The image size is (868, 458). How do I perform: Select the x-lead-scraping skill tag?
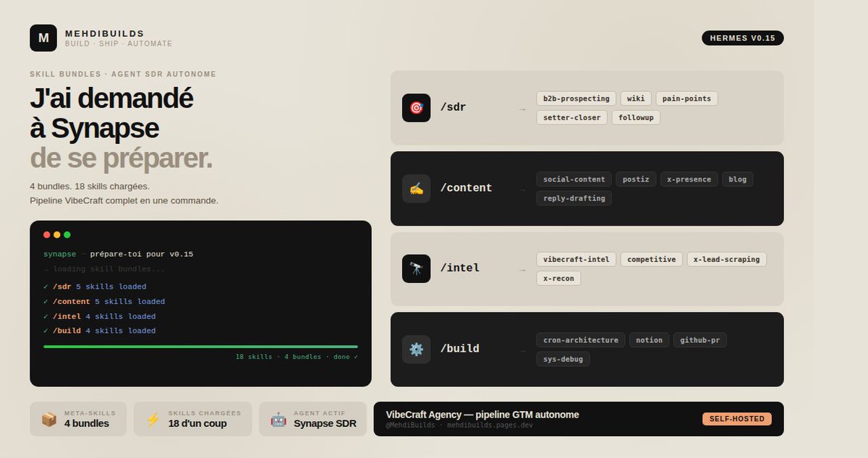point(726,259)
